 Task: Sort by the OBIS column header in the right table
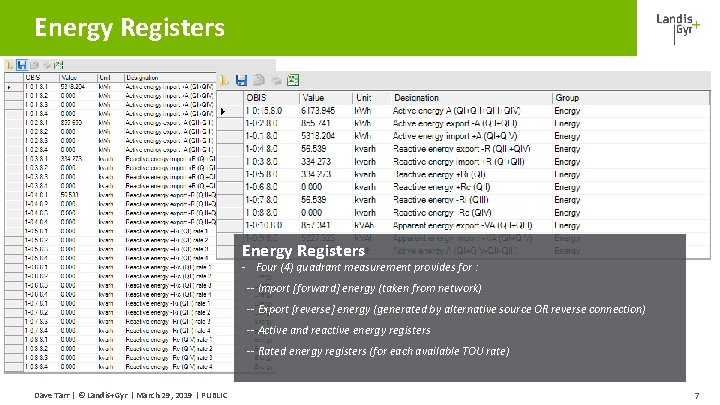point(271,98)
